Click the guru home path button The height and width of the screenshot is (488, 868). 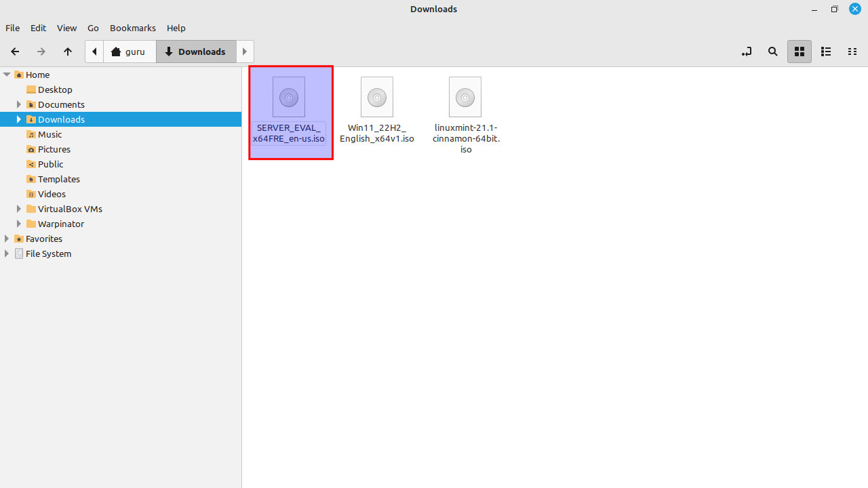(130, 52)
